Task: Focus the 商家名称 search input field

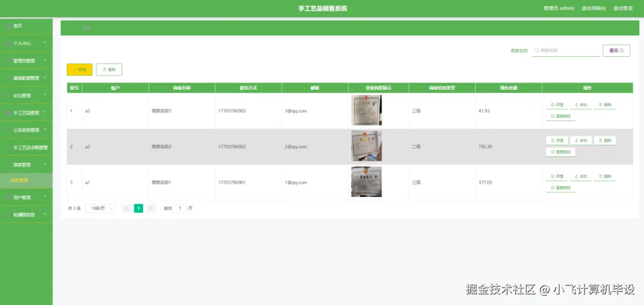Action: (566, 50)
